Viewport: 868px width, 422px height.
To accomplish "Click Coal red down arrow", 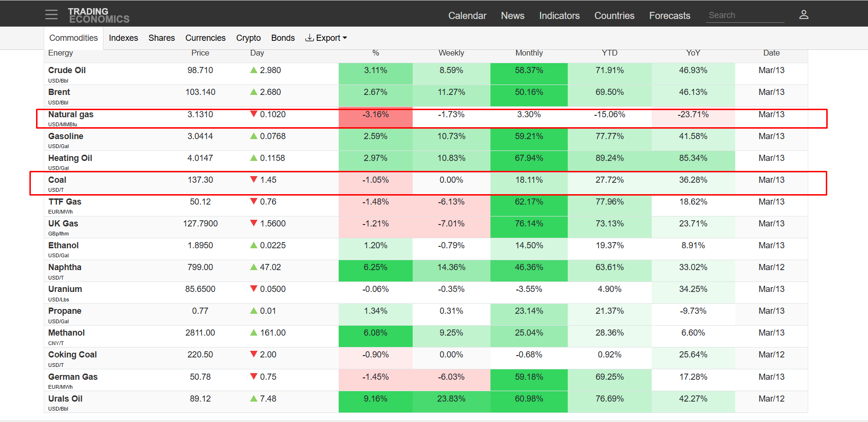I will point(254,179).
